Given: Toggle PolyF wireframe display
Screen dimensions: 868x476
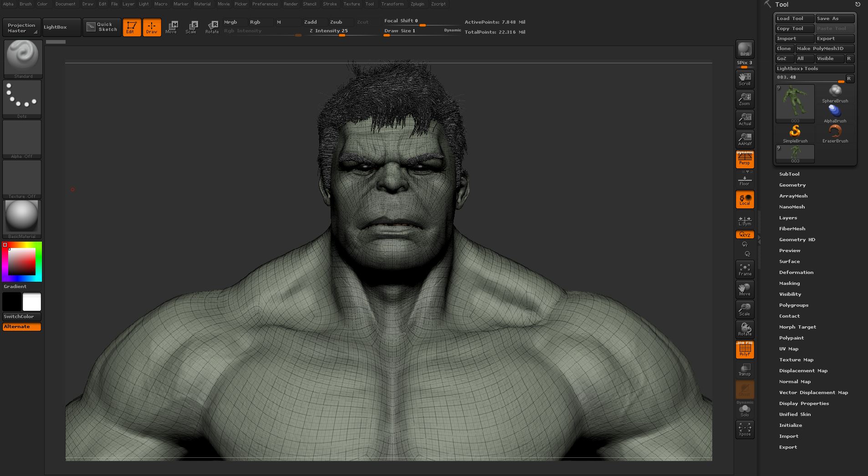Looking at the screenshot, I should (745, 349).
